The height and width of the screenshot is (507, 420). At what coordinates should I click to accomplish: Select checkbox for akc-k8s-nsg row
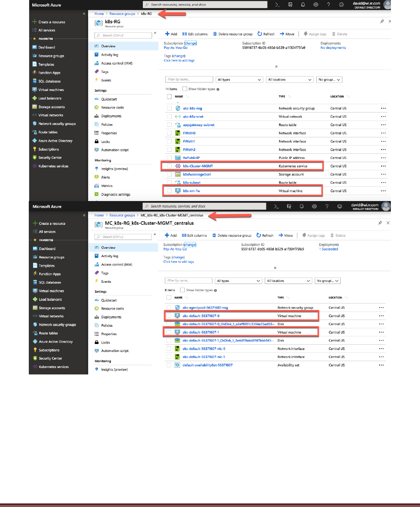point(169,109)
